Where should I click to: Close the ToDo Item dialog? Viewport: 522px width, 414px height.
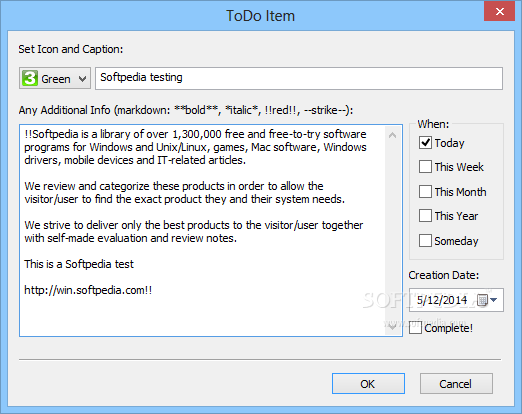499,11
